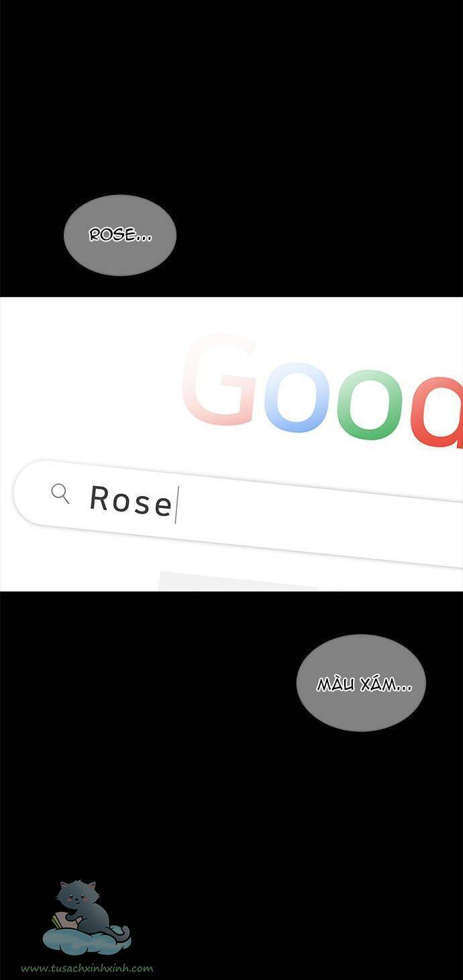
Task: Click the white area left of the pink G
Action: (91, 375)
